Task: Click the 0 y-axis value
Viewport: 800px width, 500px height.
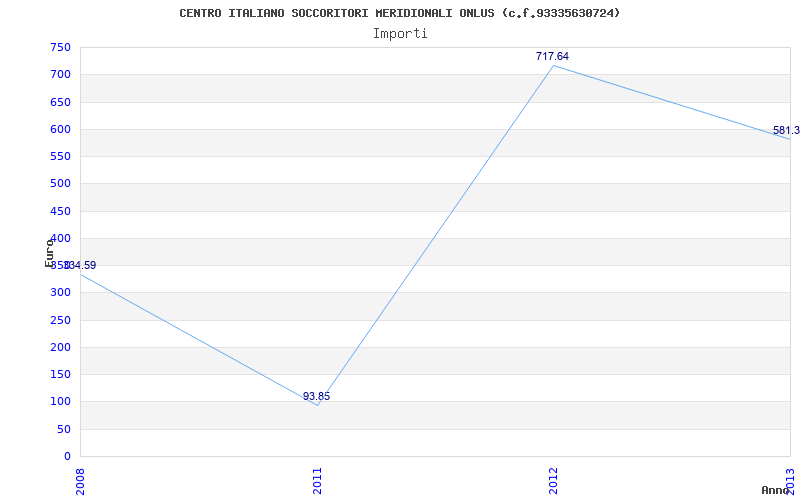Action: [67, 456]
